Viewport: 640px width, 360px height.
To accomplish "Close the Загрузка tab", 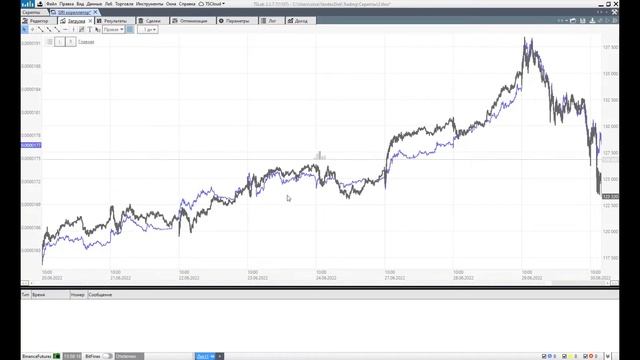I will 91,21.
